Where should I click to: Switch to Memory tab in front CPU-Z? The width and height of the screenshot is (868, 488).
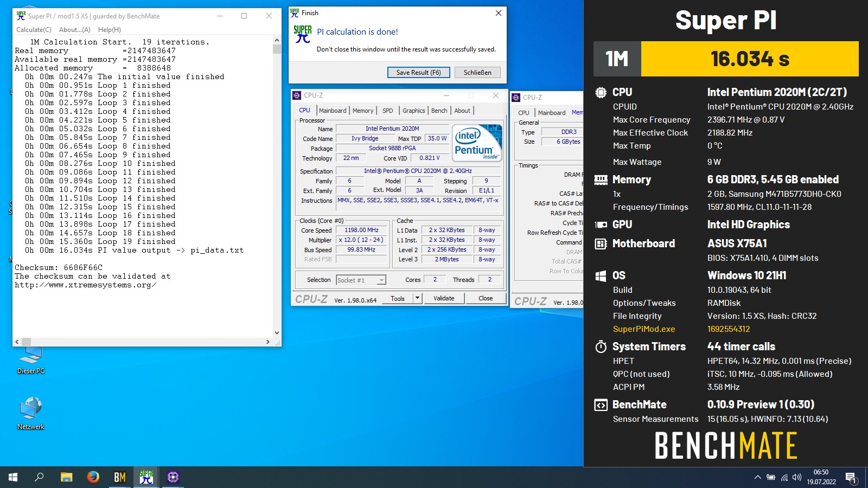(363, 111)
